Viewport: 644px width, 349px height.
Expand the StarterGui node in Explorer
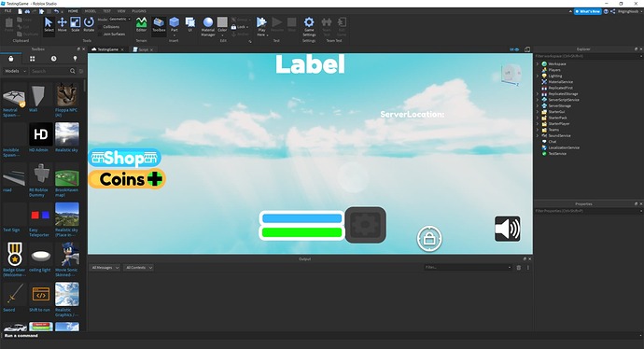click(538, 112)
